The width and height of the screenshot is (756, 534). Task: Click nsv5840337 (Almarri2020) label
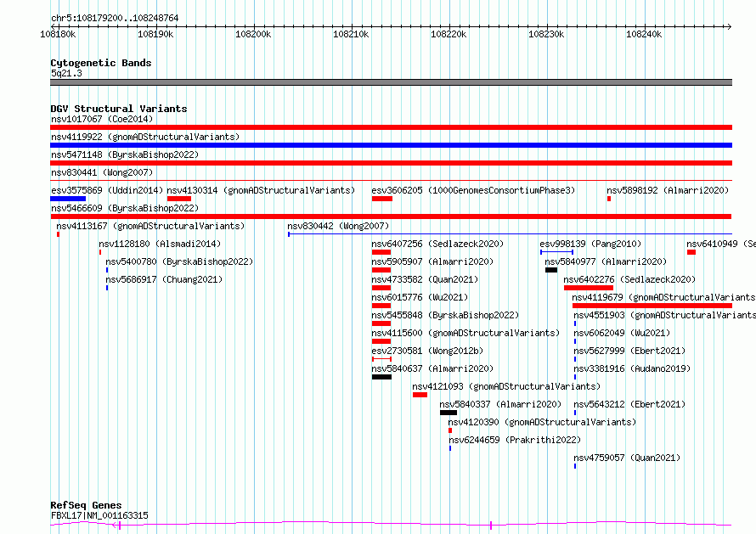pos(500,404)
